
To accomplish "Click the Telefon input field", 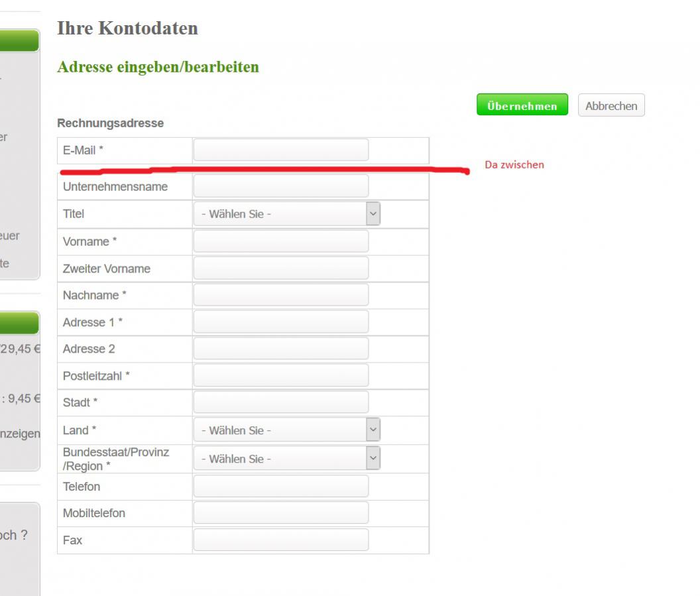I will click(280, 487).
